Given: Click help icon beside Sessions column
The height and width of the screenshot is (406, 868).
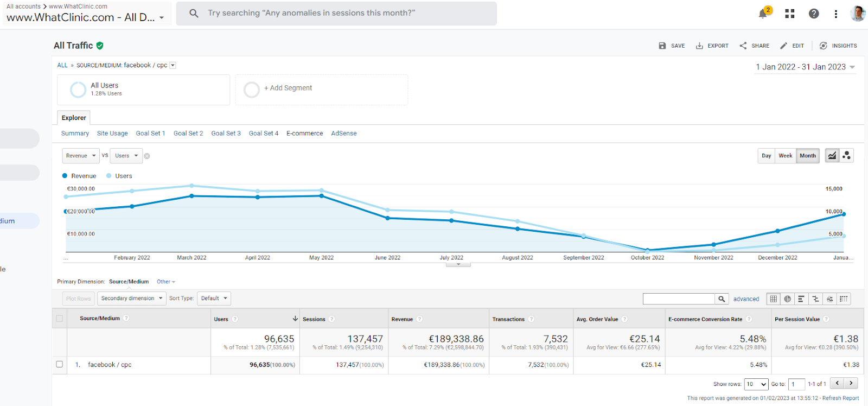Looking at the screenshot, I should (x=332, y=319).
